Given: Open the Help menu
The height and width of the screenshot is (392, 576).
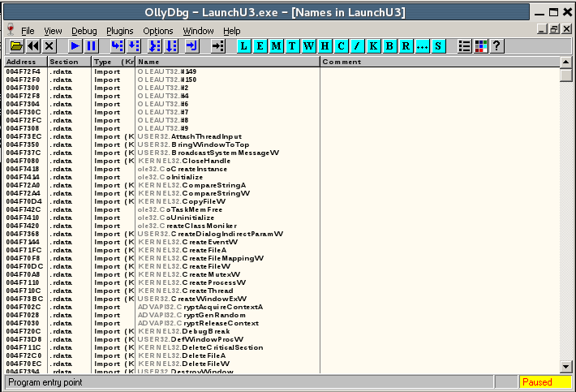Looking at the screenshot, I should click(x=232, y=31).
